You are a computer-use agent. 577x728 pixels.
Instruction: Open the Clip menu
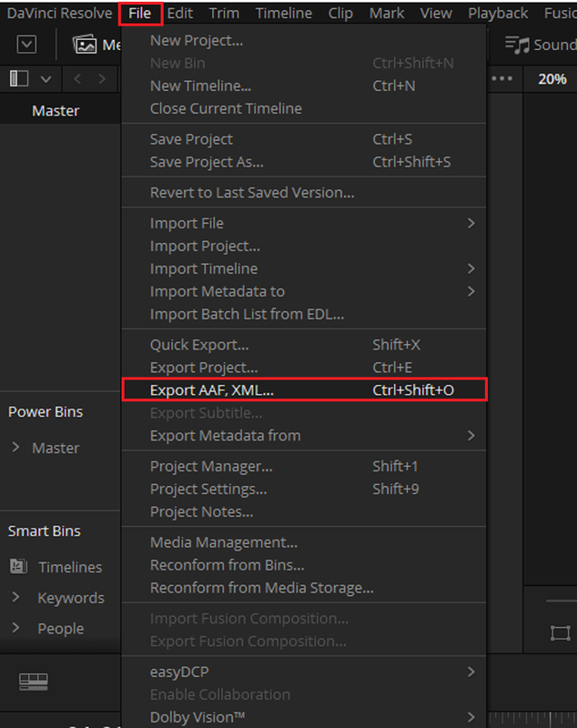[x=340, y=14]
